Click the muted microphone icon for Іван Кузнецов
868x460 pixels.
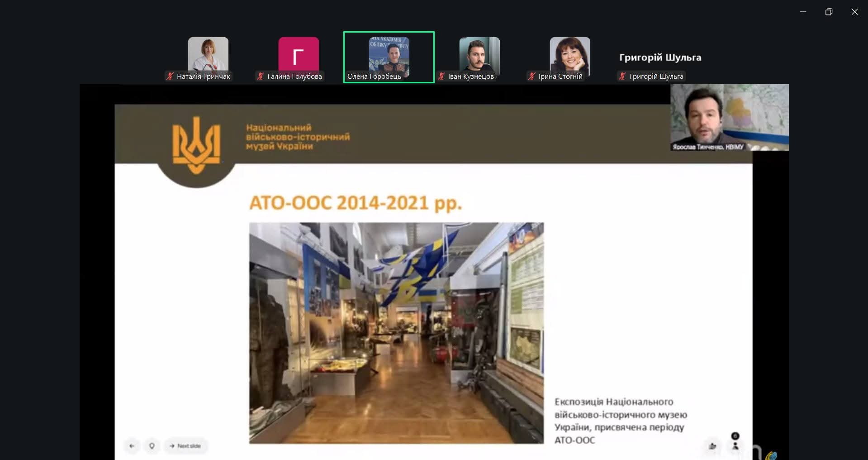[x=441, y=77]
